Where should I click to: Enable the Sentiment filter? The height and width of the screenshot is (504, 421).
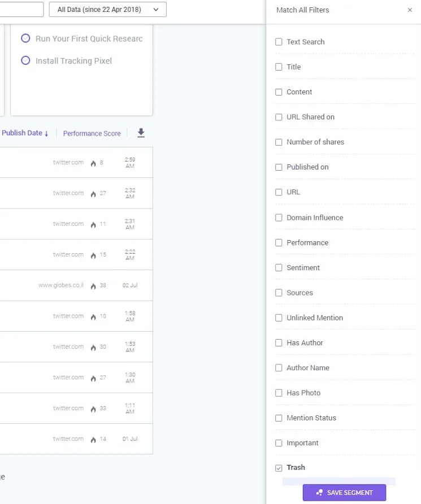tap(279, 267)
